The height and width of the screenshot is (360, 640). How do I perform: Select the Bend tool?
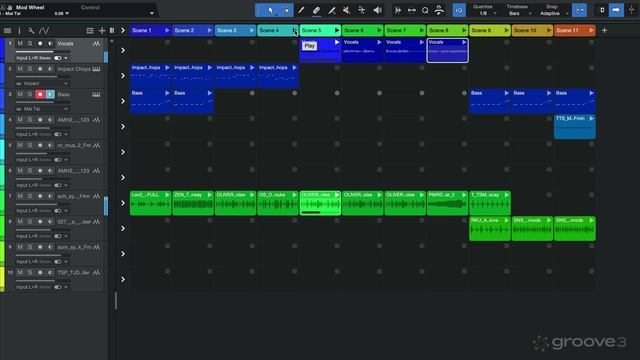(362, 10)
